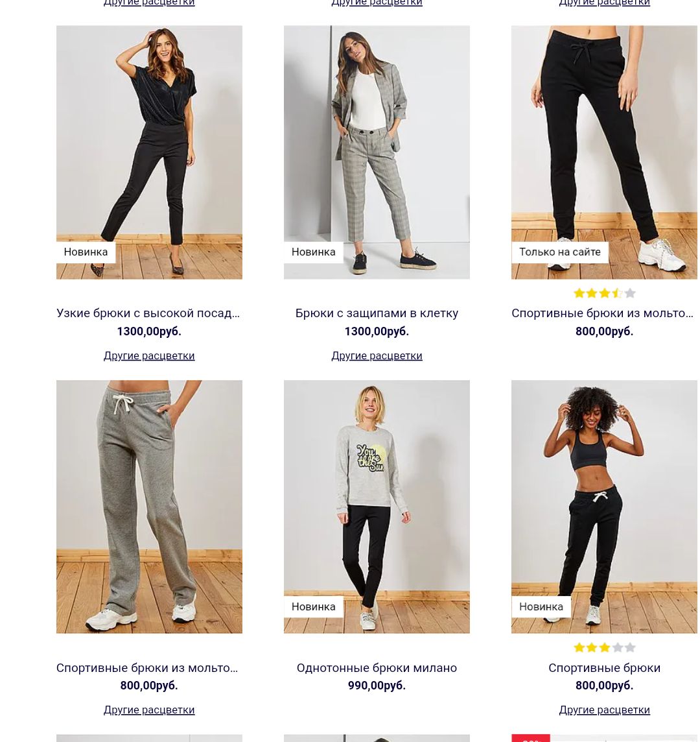
Task: Click the Только на сайте badge
Action: pos(559,252)
